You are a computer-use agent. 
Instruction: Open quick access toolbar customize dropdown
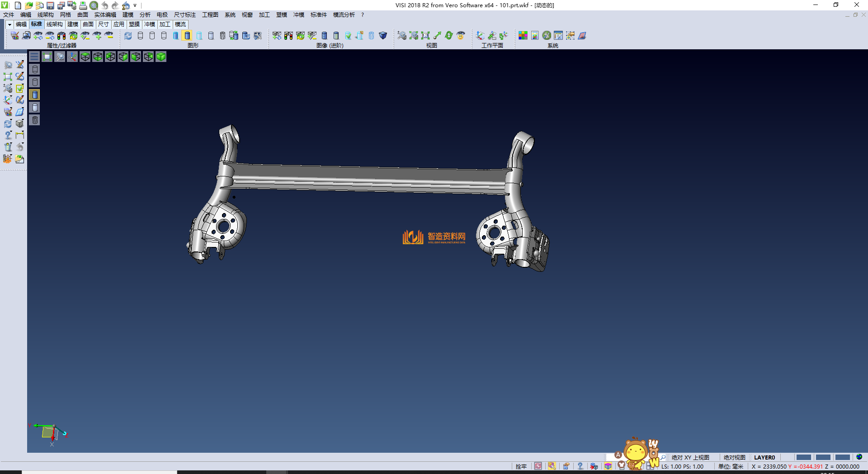point(135,5)
